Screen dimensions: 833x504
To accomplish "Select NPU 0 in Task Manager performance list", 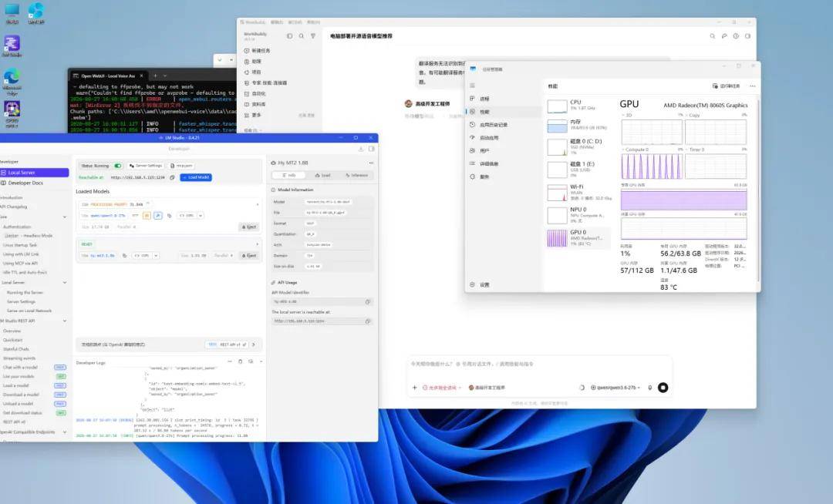I will pyautogui.click(x=578, y=215).
